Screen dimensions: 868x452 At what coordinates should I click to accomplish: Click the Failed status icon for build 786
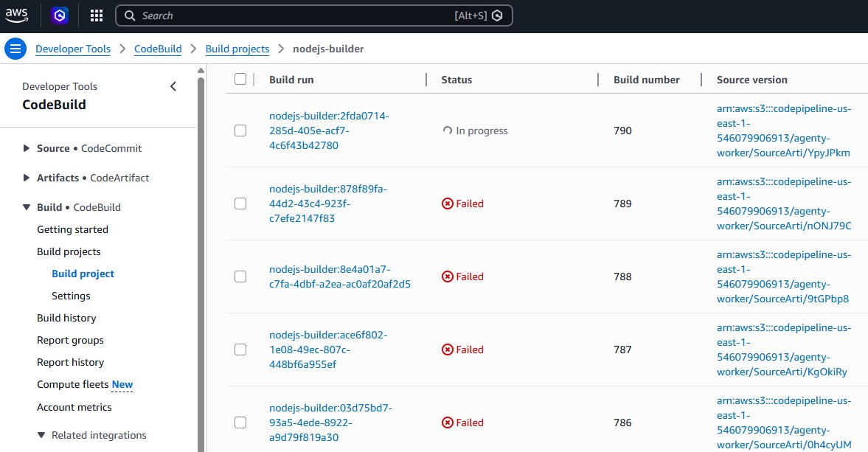(x=448, y=423)
